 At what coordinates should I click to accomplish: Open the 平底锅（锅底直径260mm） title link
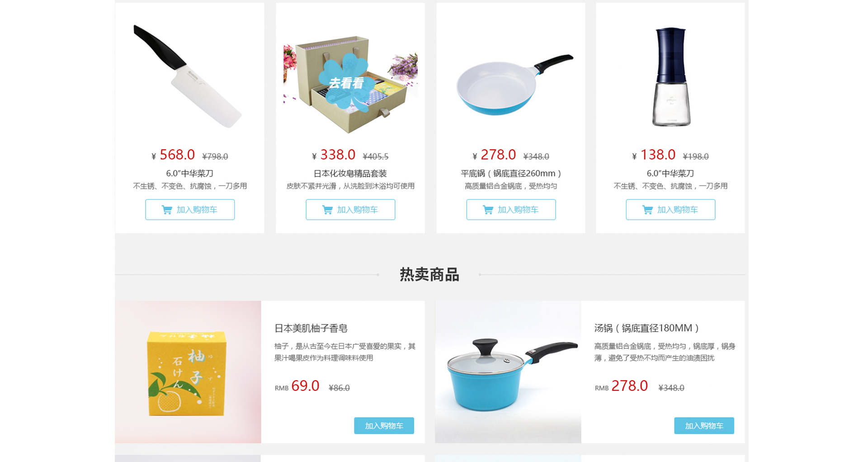click(511, 173)
